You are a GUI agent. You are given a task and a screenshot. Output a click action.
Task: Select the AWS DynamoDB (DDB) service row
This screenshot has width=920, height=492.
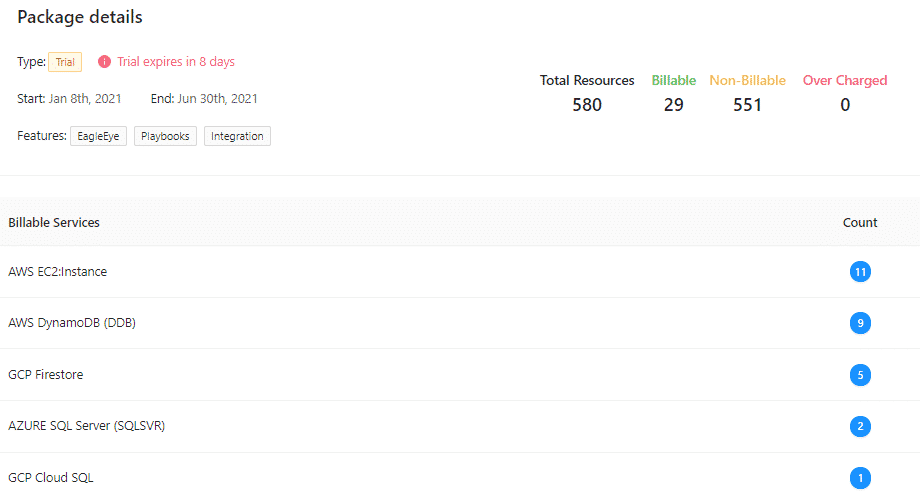point(460,323)
